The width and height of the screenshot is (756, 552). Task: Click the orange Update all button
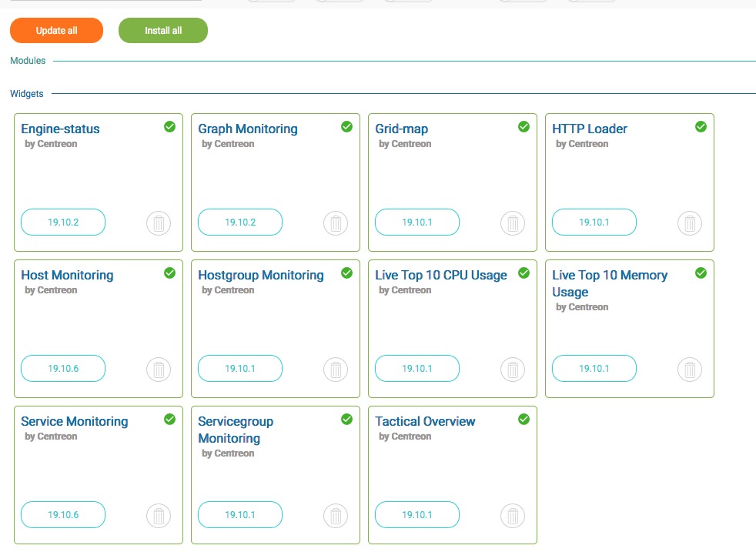(56, 31)
